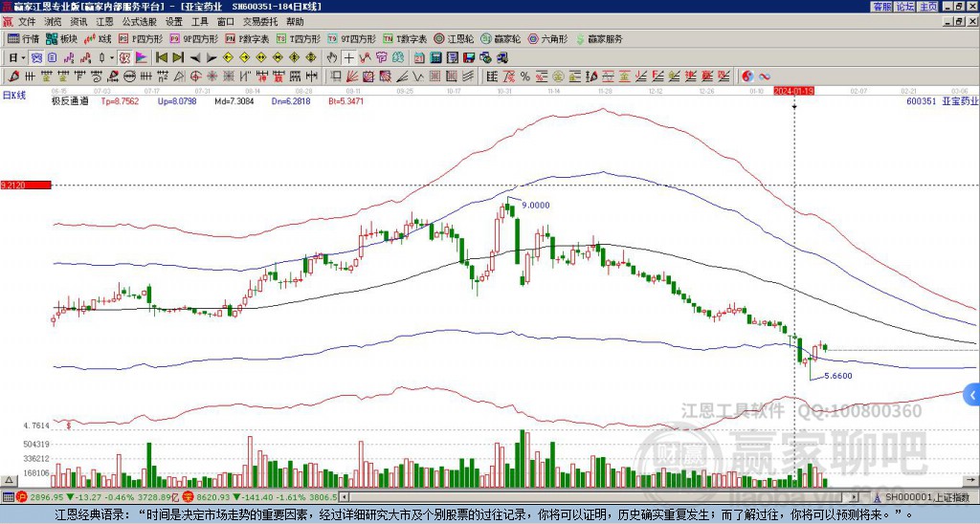Viewport: 980px width, 524px height.
Task: Select the hand pan tool
Action: pyautogui.click(x=332, y=57)
